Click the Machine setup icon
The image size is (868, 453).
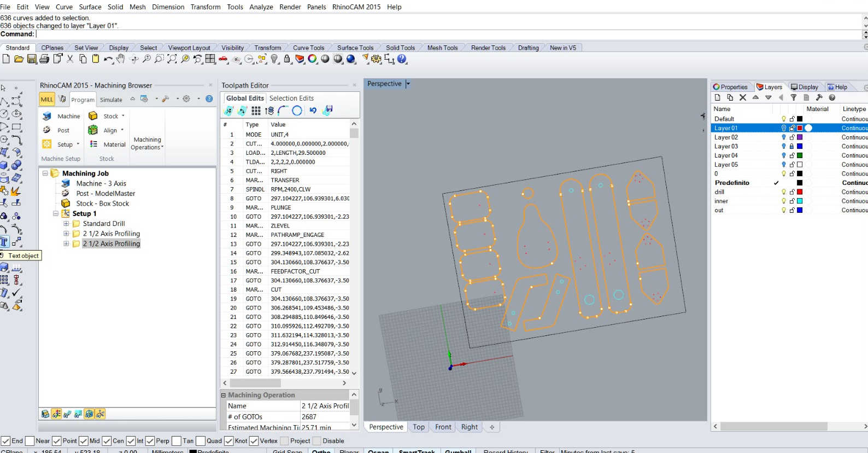[48, 116]
